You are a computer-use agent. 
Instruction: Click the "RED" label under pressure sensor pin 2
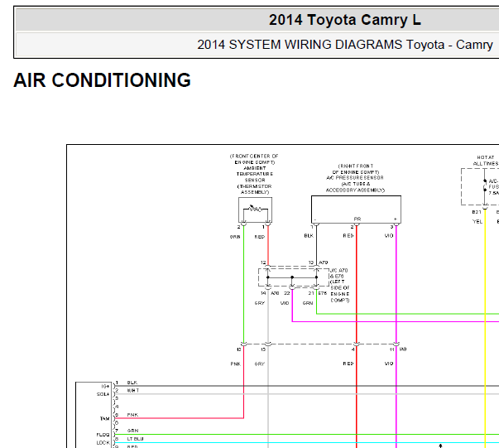point(348,236)
